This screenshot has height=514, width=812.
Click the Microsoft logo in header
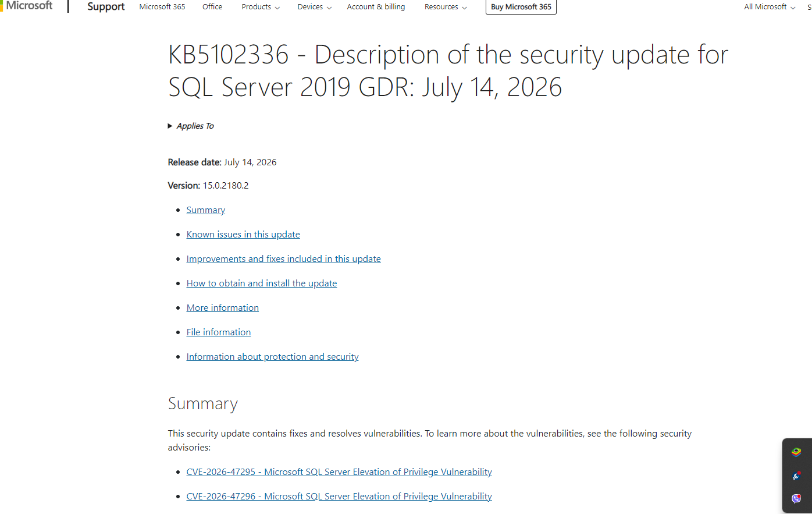[x=27, y=6]
